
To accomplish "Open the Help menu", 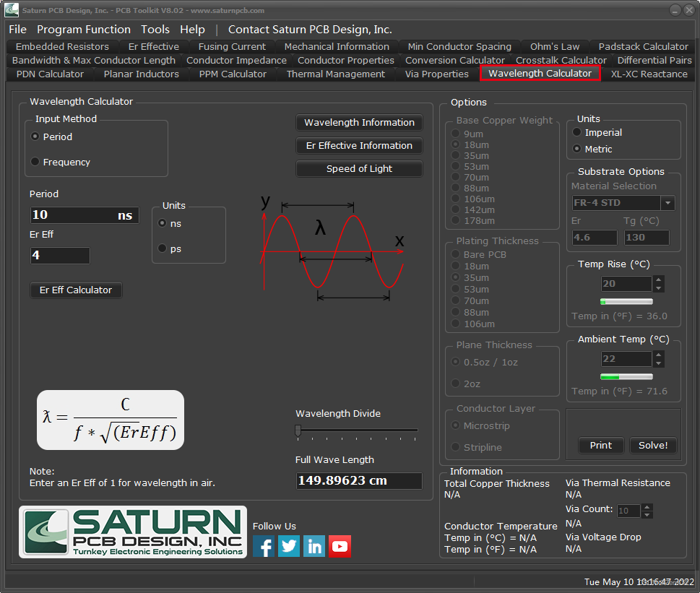I will (191, 30).
